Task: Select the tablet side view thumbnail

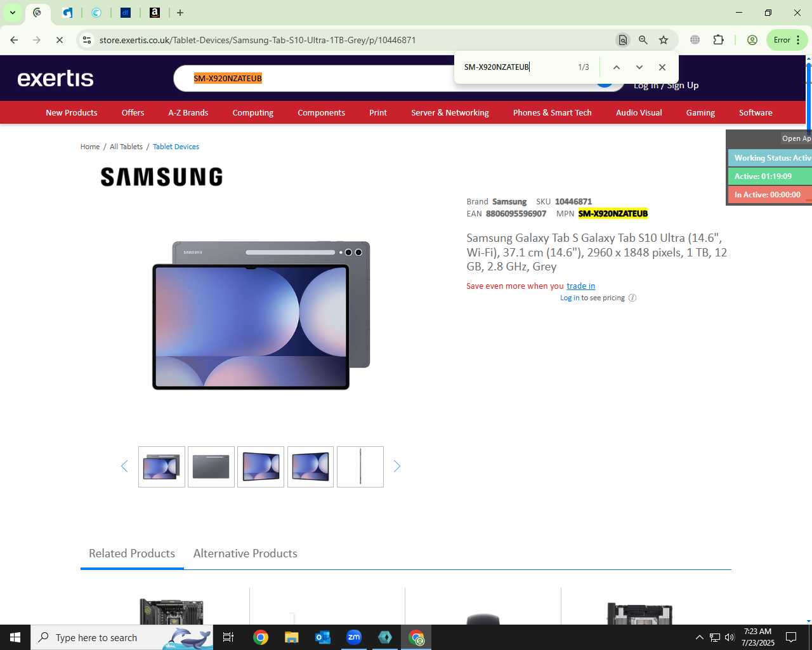Action: coord(360,467)
